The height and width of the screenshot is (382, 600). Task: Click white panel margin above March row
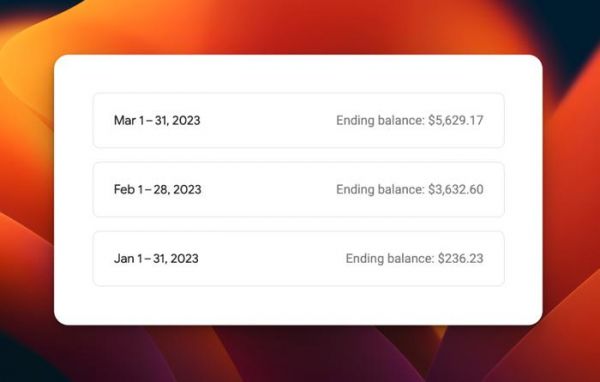click(298, 73)
